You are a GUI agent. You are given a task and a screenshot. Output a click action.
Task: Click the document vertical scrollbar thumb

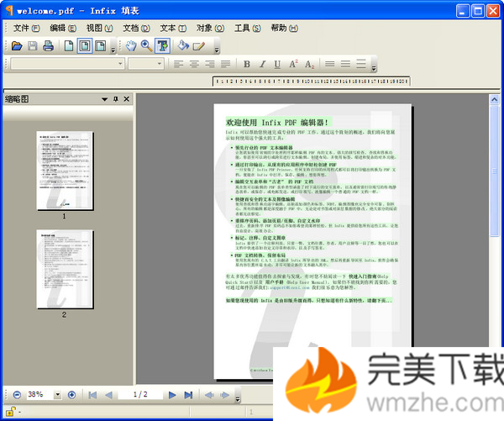pyautogui.click(x=495, y=171)
